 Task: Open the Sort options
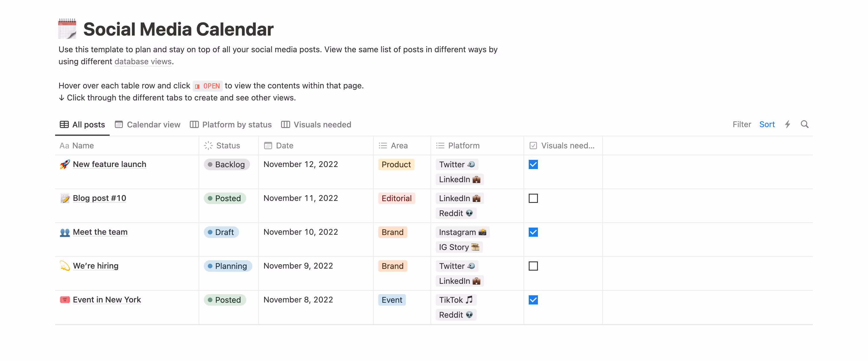[767, 124]
